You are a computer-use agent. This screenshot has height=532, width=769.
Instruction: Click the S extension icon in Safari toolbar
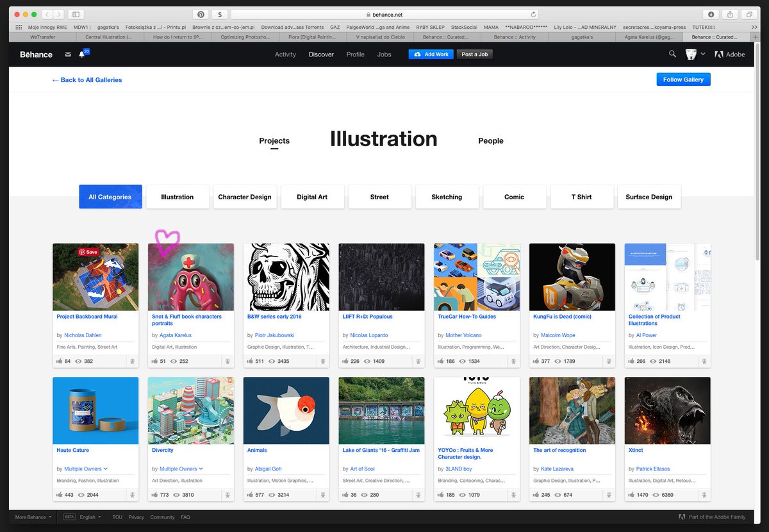click(x=220, y=14)
